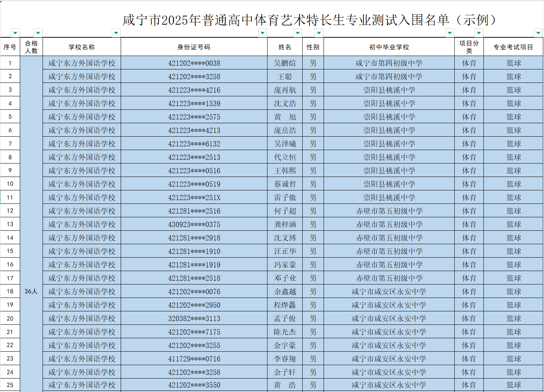Select ID cell 421223****2575
Viewport: 544px width, 392px height.
pyautogui.click(x=194, y=117)
